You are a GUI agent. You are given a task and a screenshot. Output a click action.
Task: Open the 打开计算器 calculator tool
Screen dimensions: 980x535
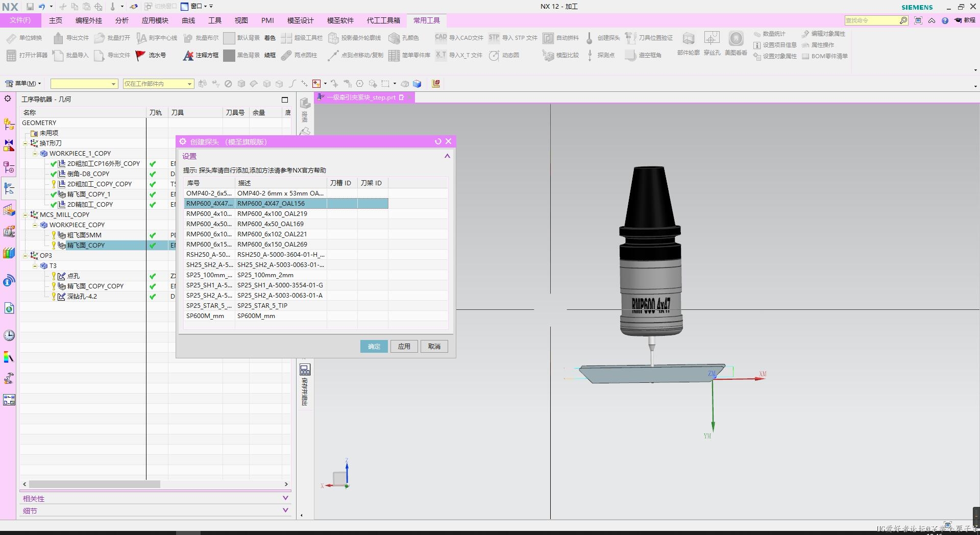pyautogui.click(x=27, y=55)
